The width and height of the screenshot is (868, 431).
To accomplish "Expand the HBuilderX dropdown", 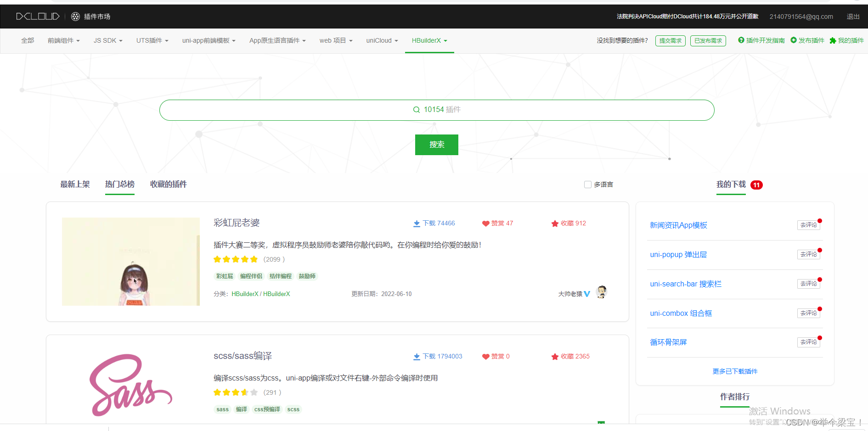I will [429, 40].
